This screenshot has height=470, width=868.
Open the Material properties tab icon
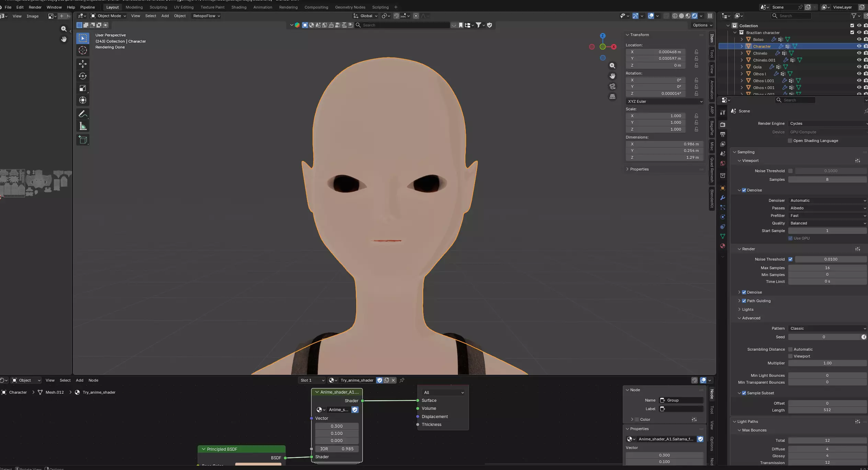[723, 246]
